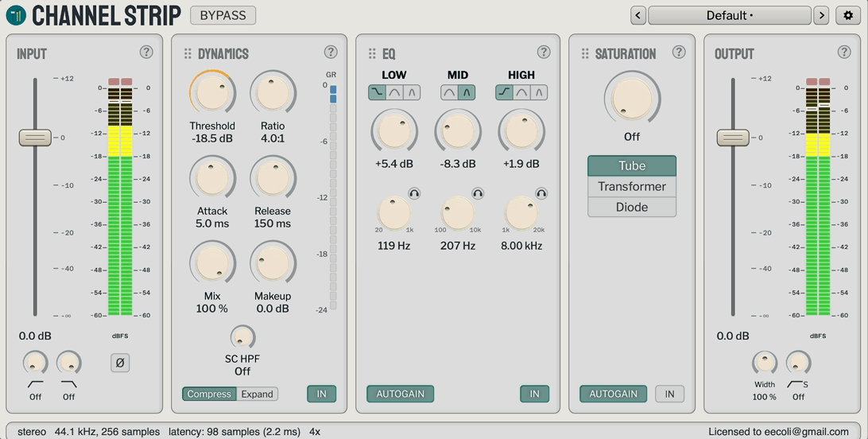Click the Saturation module drag handle
868x439 pixels.
(x=584, y=54)
